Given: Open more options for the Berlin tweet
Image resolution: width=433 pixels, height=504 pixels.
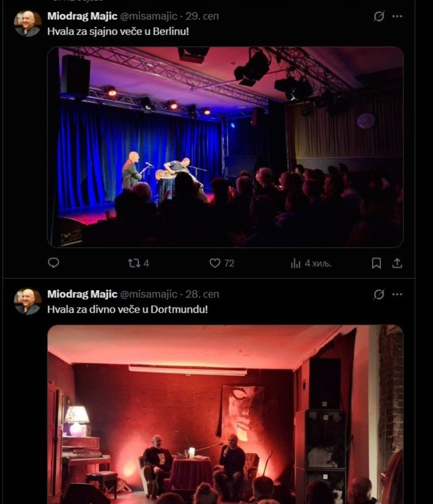Looking at the screenshot, I should 397,16.
